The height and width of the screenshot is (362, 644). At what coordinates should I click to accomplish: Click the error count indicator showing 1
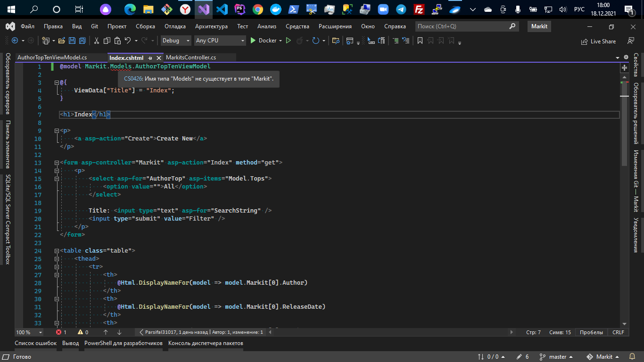click(61, 332)
